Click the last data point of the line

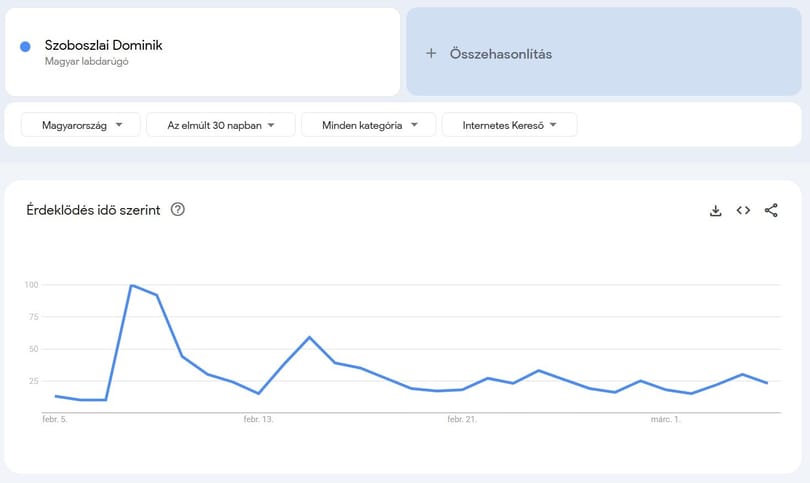point(767,383)
